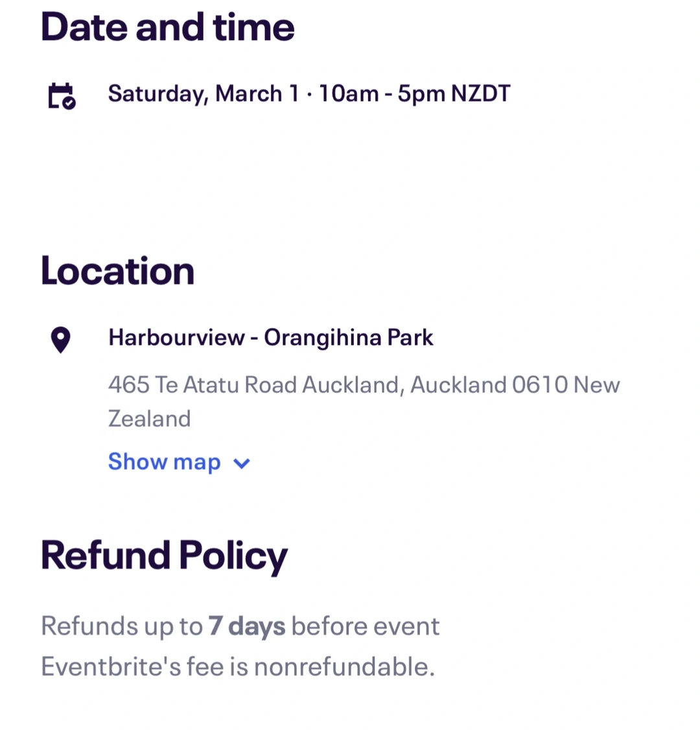Screen dimensions: 700x730
Task: Click the Date and time heading
Action: 167,27
